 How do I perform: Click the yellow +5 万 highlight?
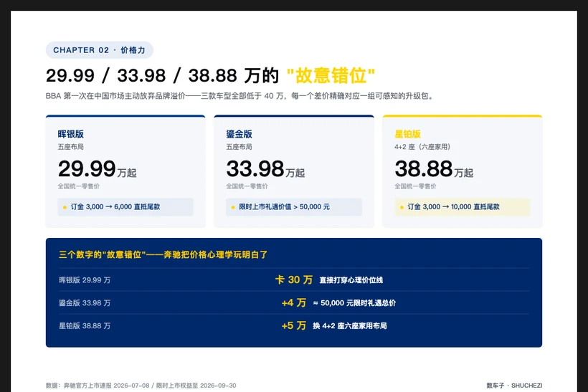pos(293,325)
